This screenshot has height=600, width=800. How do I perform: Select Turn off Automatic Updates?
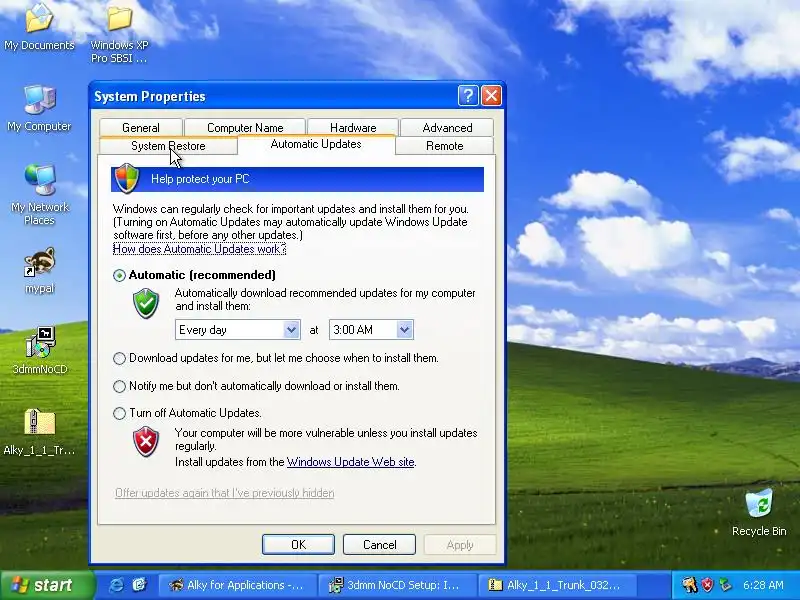pos(119,413)
